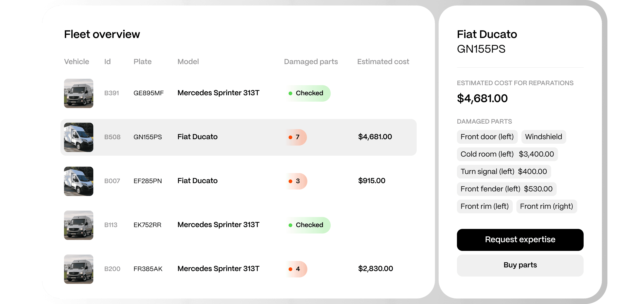
Task: Open the B113 Mercedes Sprinter vehicle image
Action: click(x=78, y=225)
